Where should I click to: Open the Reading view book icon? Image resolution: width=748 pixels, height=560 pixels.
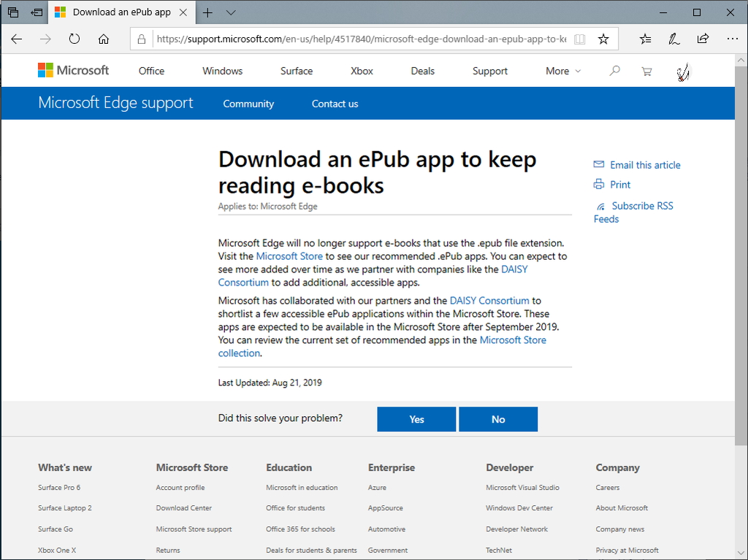coord(580,39)
